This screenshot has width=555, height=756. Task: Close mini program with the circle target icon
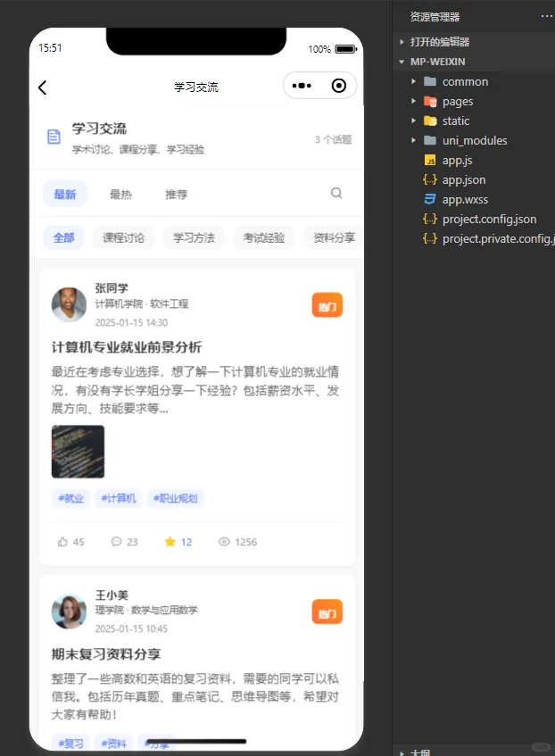point(339,86)
